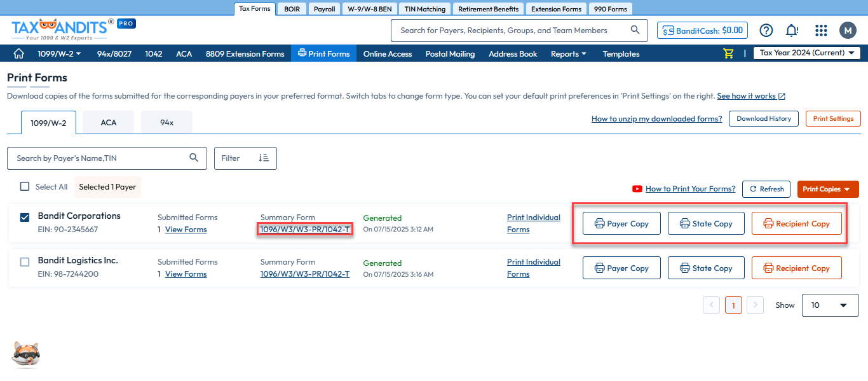Open the Print Copies dropdown button
This screenshot has width=868, height=381.
[828, 189]
